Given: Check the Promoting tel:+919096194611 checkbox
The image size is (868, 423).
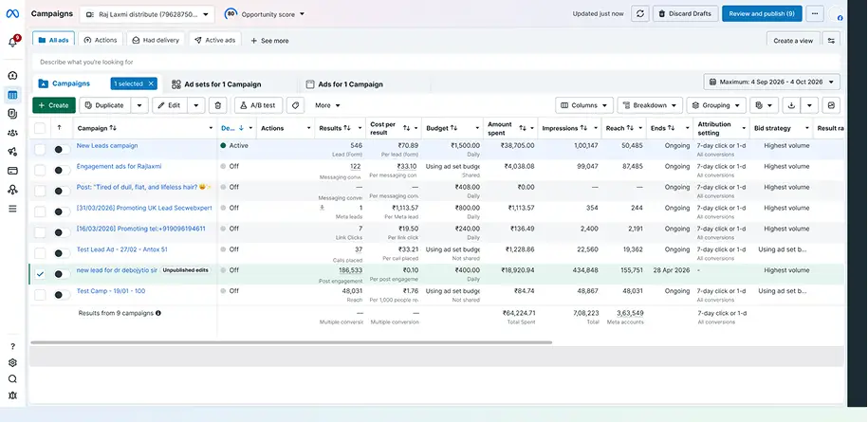Looking at the screenshot, I should pos(40,232).
